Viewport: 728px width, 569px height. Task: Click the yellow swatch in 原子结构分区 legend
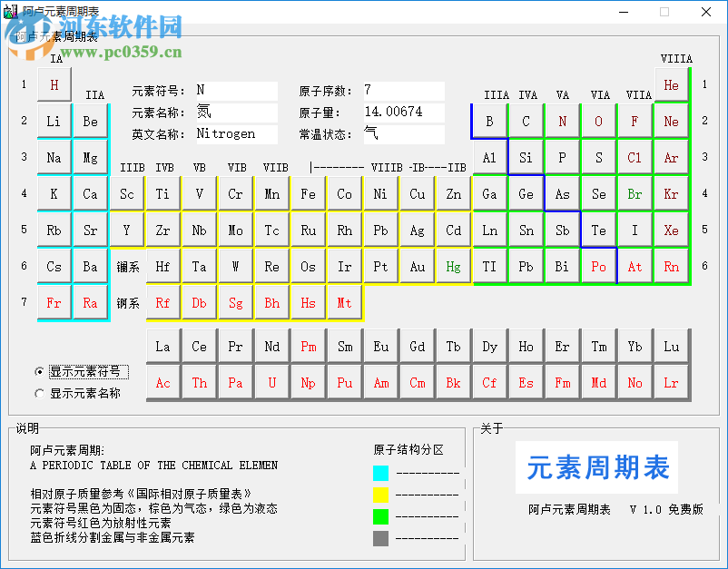click(379, 494)
